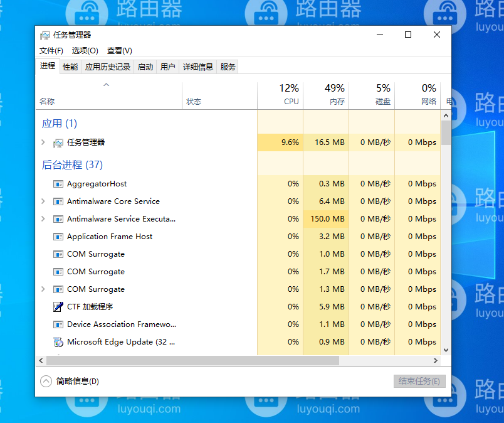The height and width of the screenshot is (423, 504).
Task: Click the 应用 (1) group header
Action: pyautogui.click(x=60, y=123)
